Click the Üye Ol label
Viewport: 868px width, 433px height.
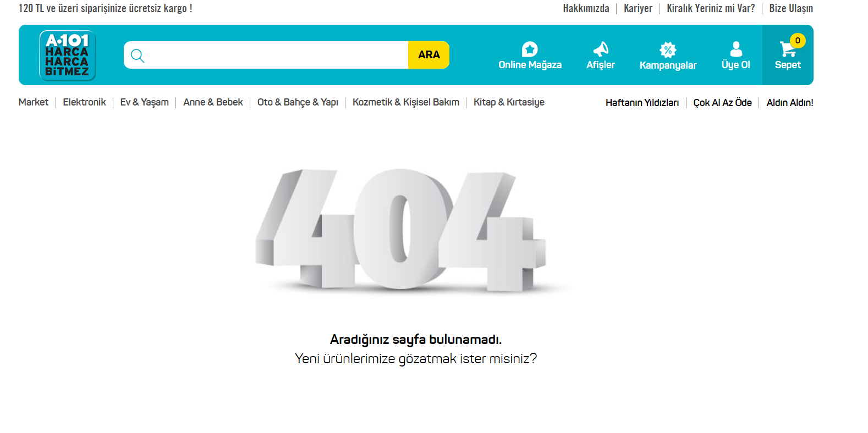coord(736,65)
